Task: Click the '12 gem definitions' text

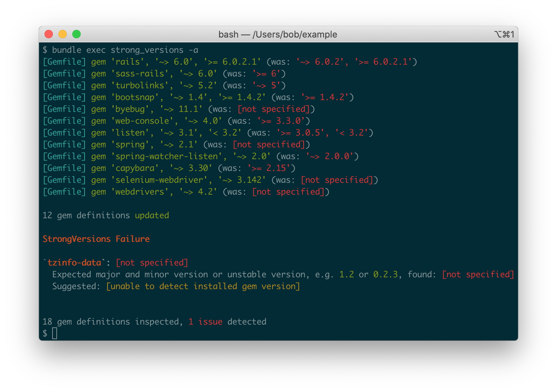Action: pyautogui.click(x=86, y=215)
